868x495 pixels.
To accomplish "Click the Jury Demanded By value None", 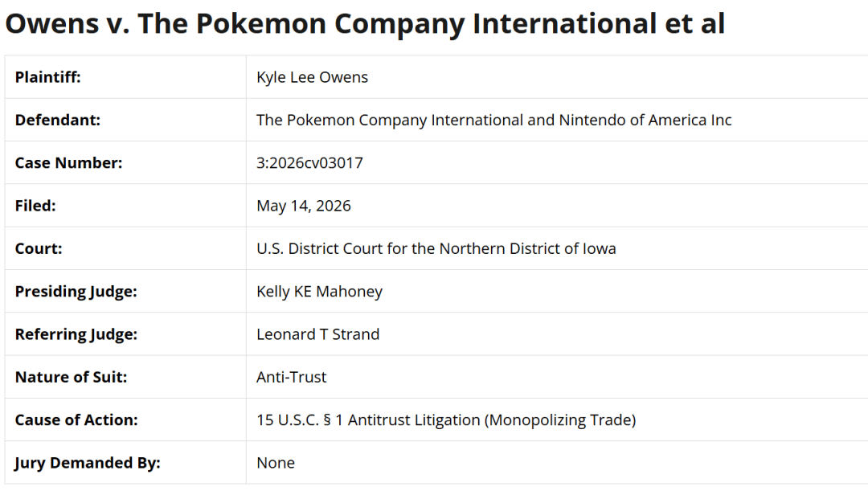I will 276,463.
